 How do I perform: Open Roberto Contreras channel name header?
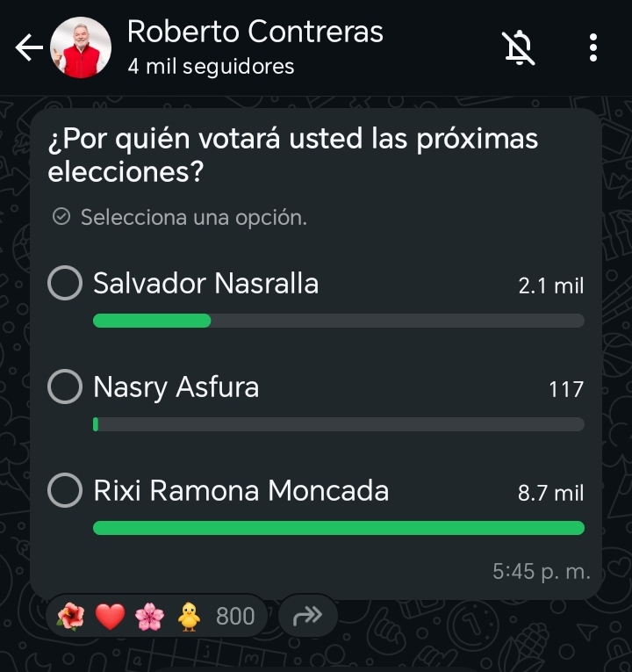[x=255, y=33]
